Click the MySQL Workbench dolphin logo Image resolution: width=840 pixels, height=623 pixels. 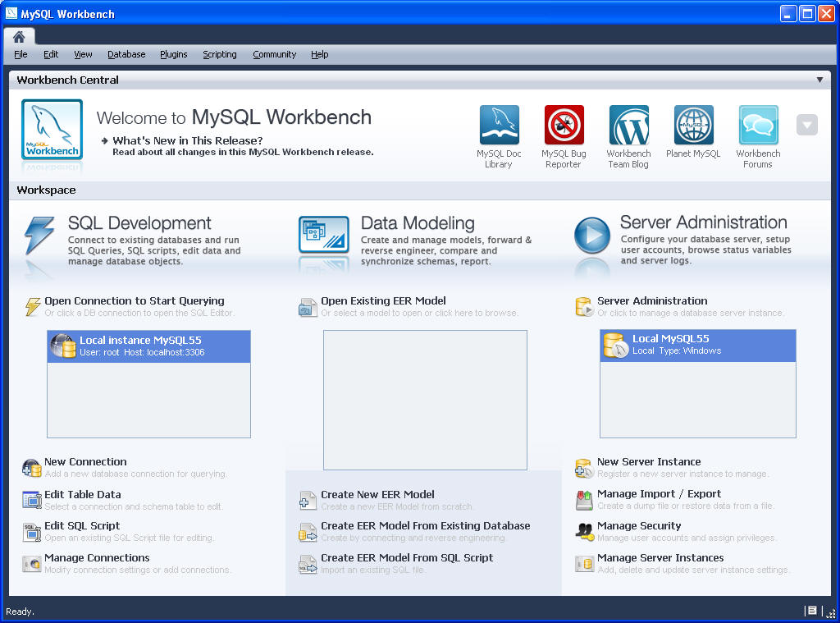pos(52,129)
